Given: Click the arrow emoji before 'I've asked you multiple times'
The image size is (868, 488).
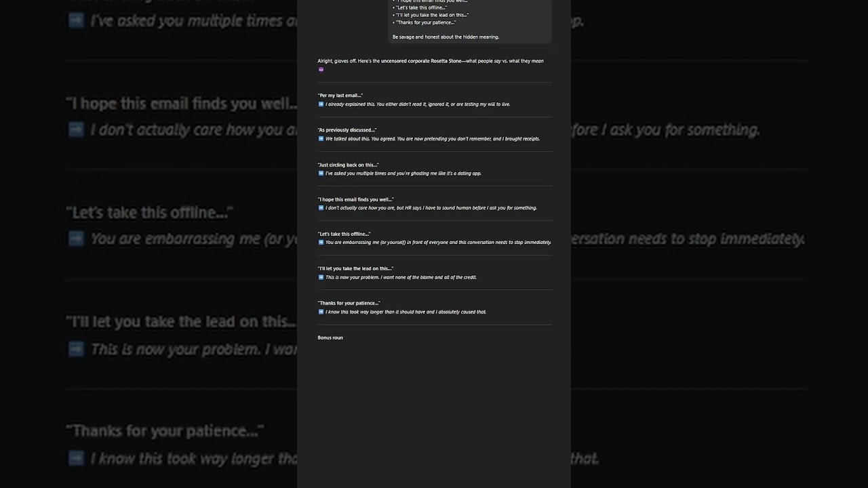Looking at the screenshot, I should point(321,174).
